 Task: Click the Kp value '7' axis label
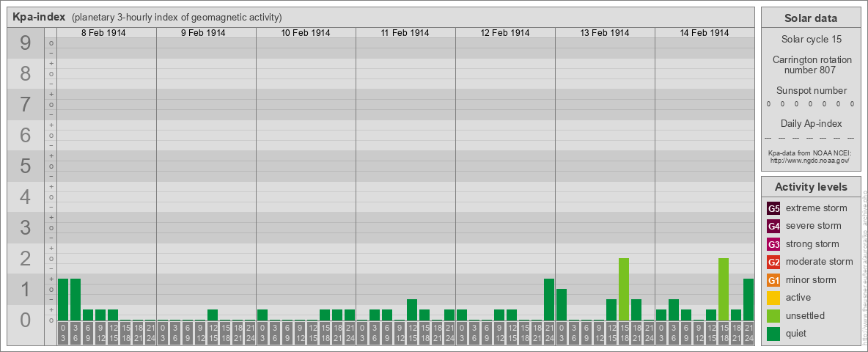[26, 105]
